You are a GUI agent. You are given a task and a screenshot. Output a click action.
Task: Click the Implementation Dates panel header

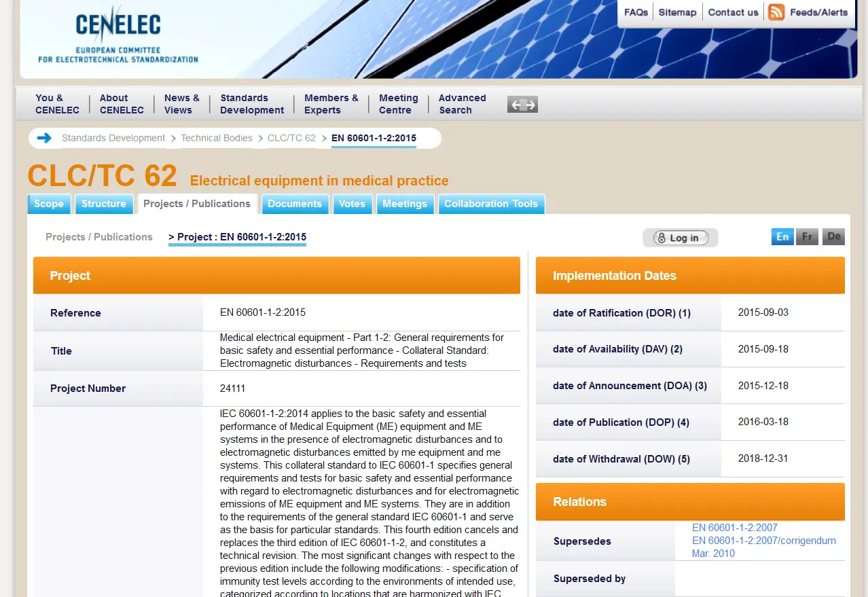tap(690, 275)
